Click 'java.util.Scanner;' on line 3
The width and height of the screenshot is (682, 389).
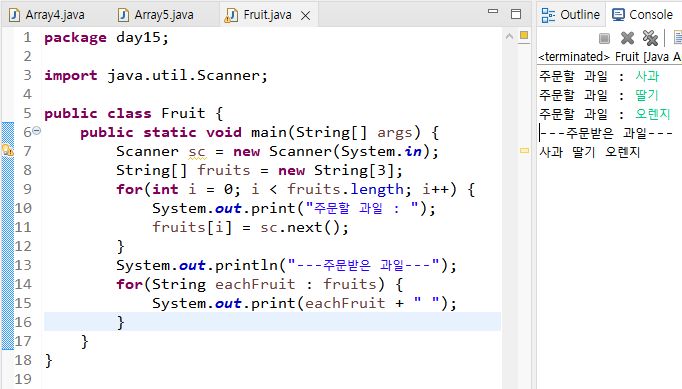187,76
